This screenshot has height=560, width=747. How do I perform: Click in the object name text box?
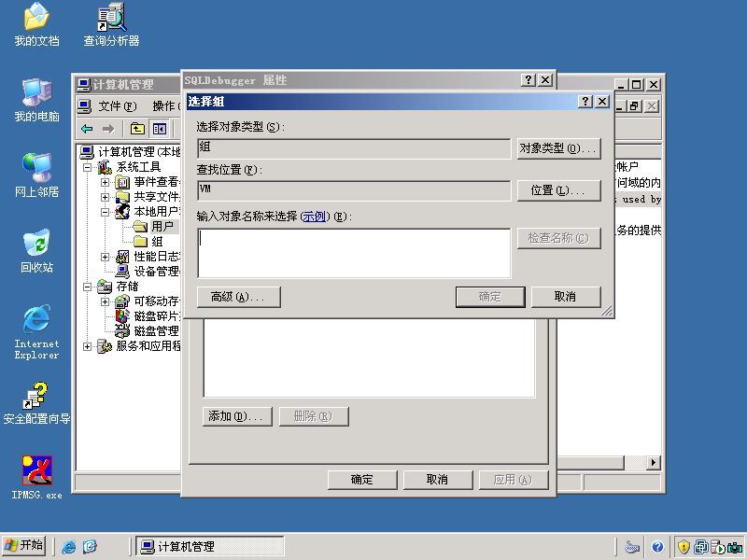(x=354, y=253)
